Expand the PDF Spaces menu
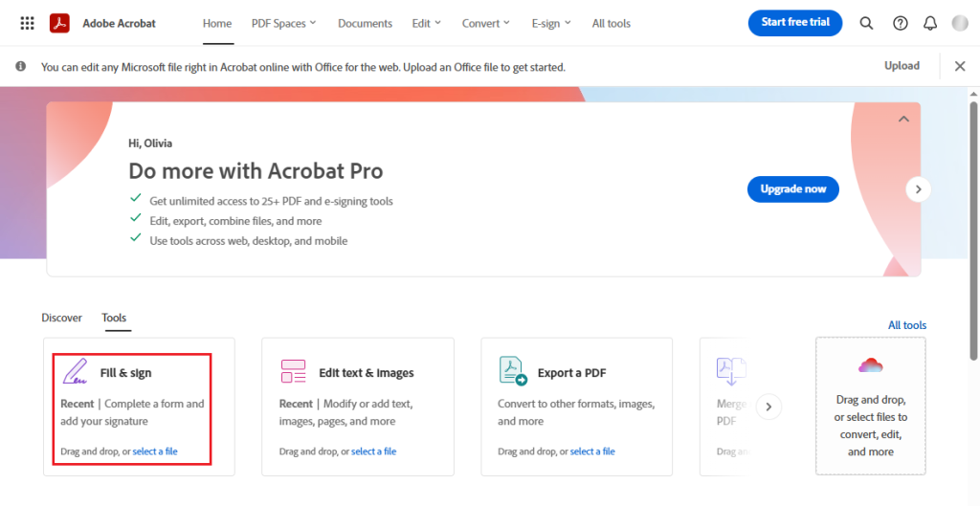 [283, 24]
